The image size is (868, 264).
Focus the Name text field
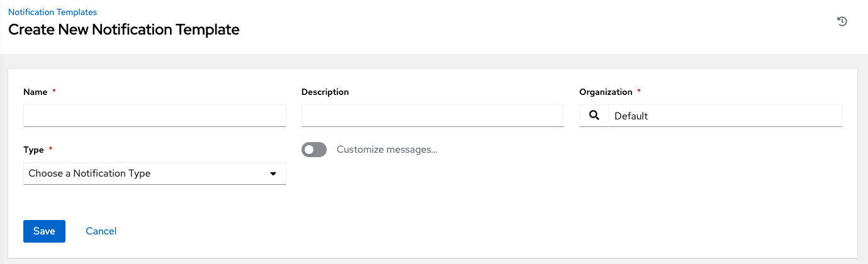(154, 116)
